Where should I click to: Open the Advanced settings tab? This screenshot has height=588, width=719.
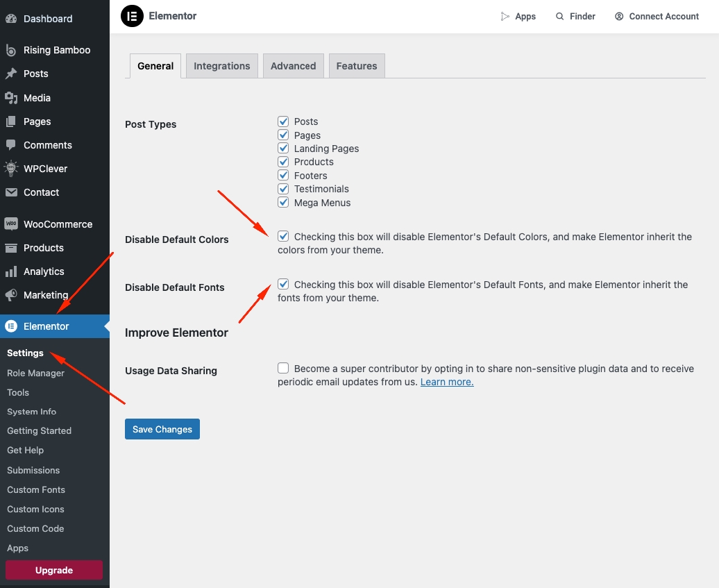coord(293,66)
